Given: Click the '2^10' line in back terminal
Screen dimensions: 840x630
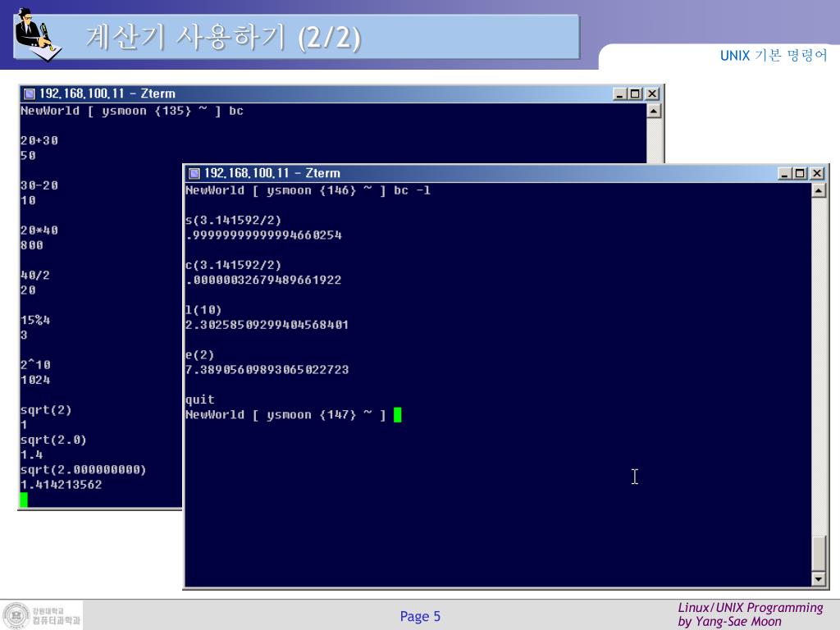Looking at the screenshot, I should coord(34,365).
